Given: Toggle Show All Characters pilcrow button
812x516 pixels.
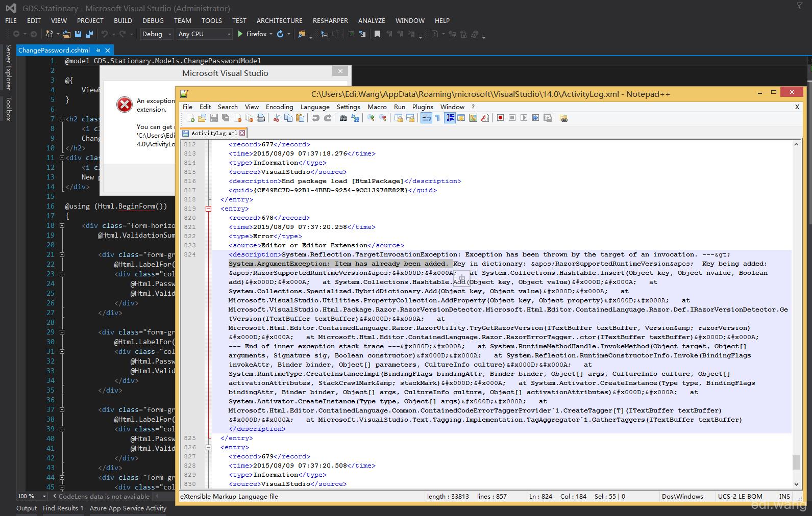Looking at the screenshot, I should coord(437,118).
